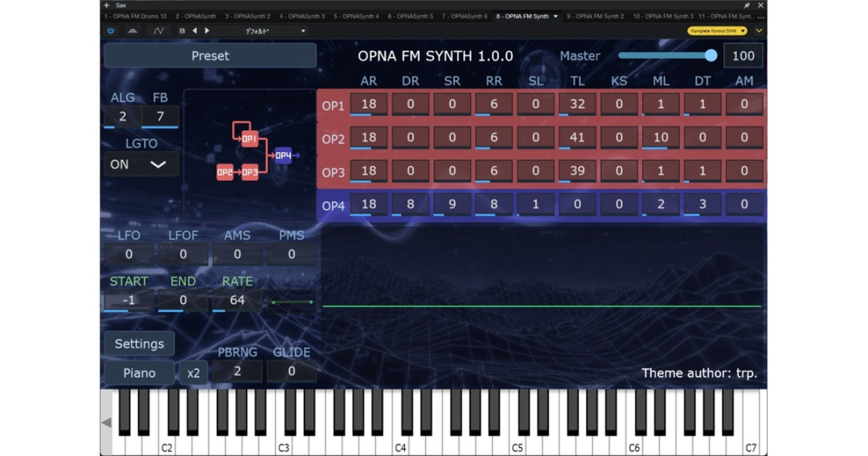Click the END value field
The width and height of the screenshot is (868, 456).
click(x=182, y=300)
